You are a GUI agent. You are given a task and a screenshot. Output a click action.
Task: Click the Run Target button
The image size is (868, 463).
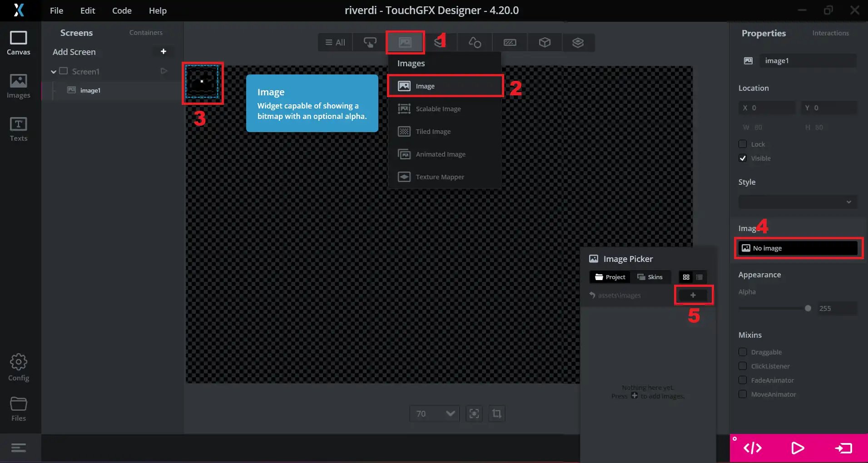844,448
